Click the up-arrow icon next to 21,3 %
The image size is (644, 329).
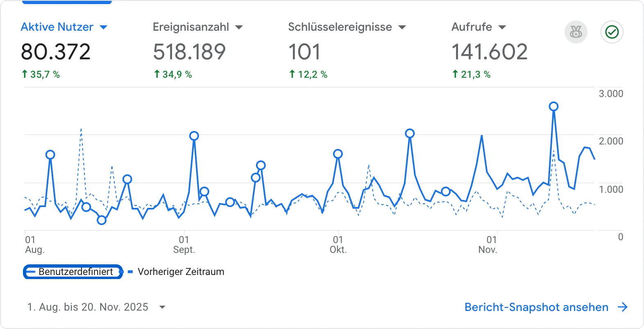[x=455, y=74]
